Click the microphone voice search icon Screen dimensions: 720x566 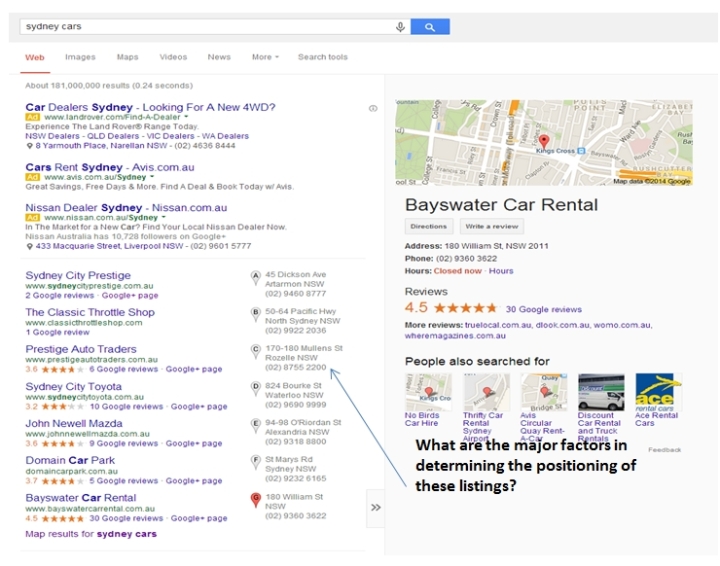pyautogui.click(x=400, y=27)
